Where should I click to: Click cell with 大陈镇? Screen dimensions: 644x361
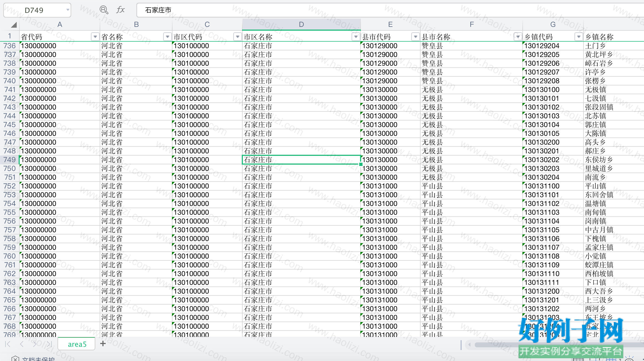614,133
